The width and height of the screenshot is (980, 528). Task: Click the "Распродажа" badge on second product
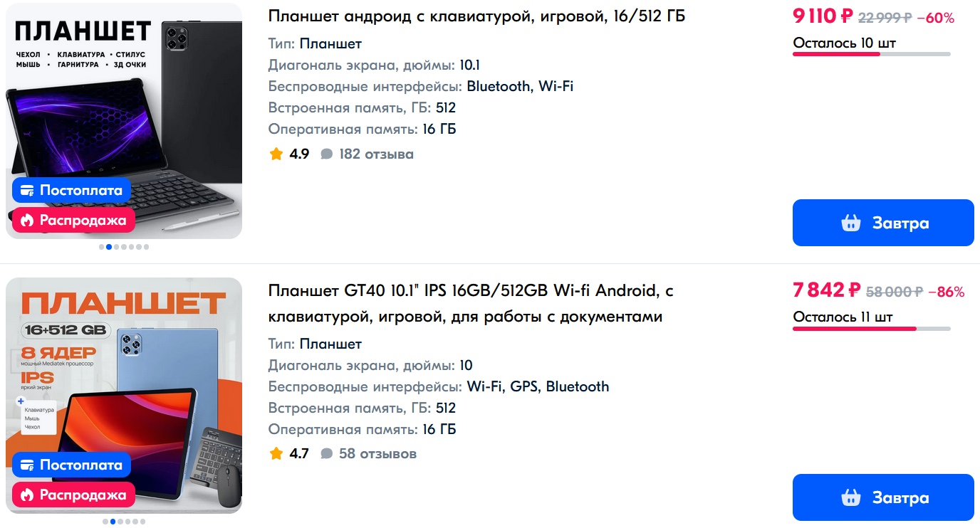73,495
